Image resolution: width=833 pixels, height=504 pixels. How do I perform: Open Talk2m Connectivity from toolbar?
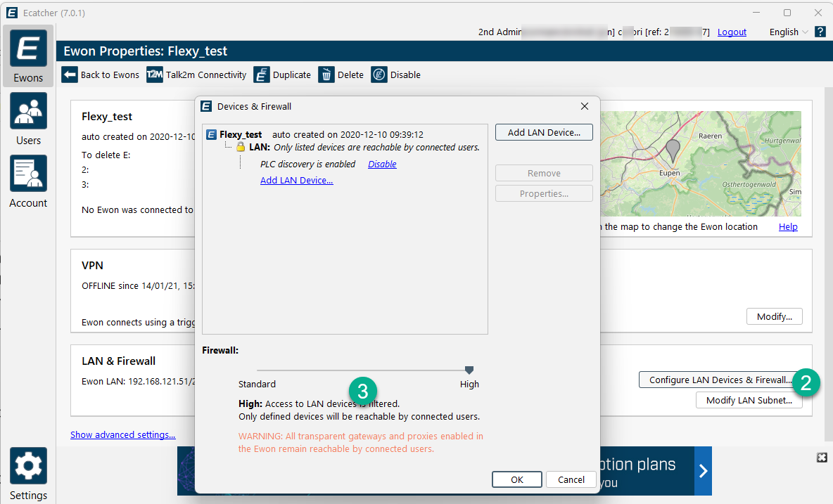click(x=196, y=75)
